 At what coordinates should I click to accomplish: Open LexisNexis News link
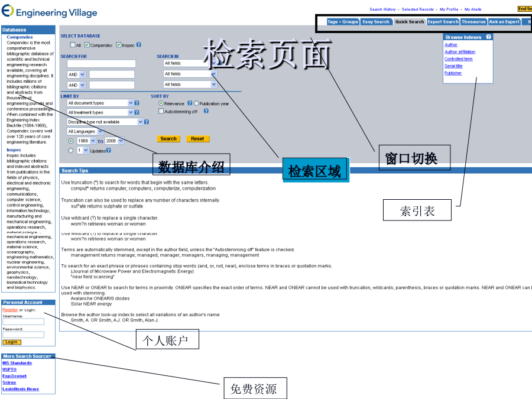click(20, 389)
